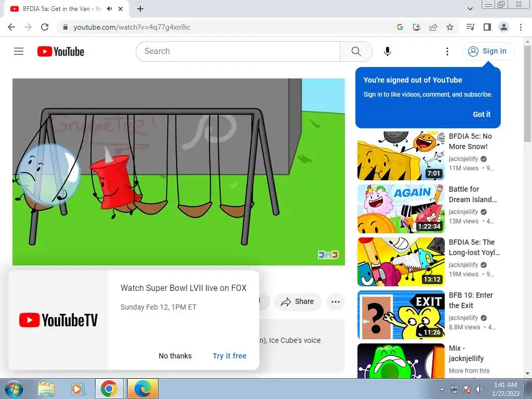
Task: Decline YouTube TV offer with No thanks
Action: (175, 356)
